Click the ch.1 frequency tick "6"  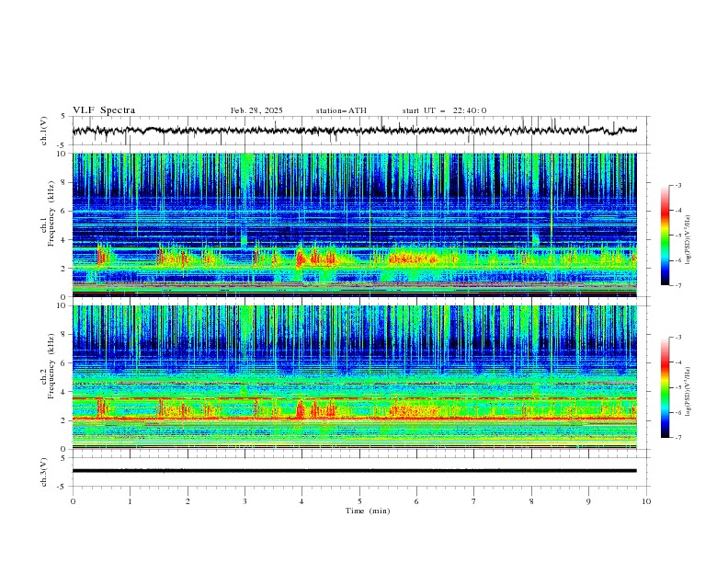[x=65, y=212]
